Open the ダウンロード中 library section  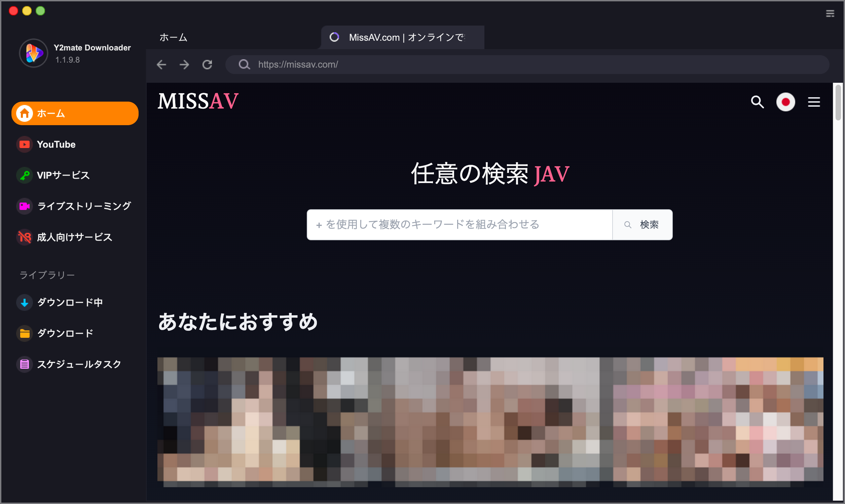[x=75, y=302]
